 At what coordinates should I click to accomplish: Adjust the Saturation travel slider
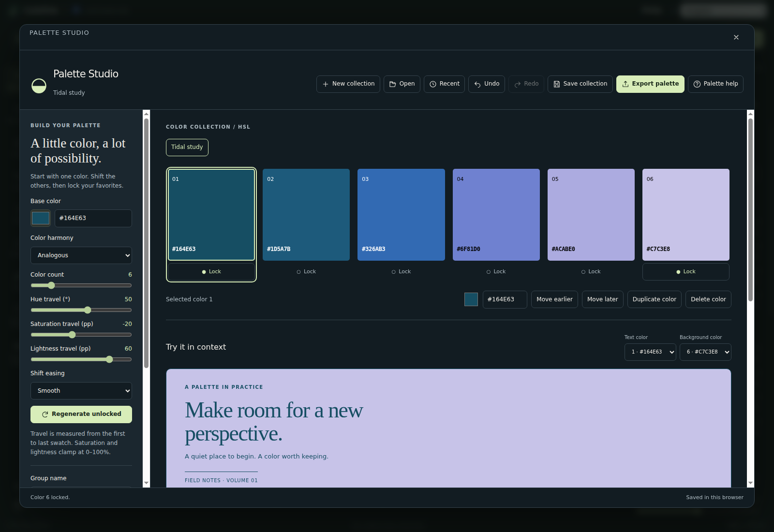pyautogui.click(x=81, y=335)
